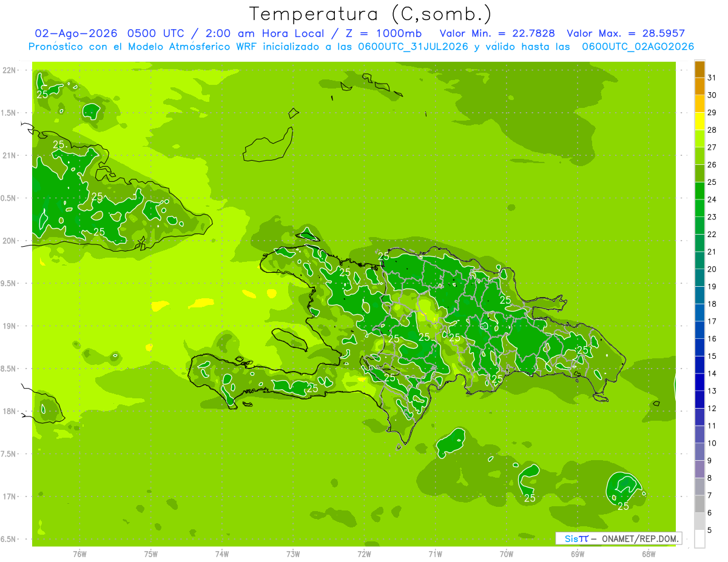Viewport: 728px width, 562px height.
Task: Select yellow legend swatch between 28 and 29
Action: [699, 121]
